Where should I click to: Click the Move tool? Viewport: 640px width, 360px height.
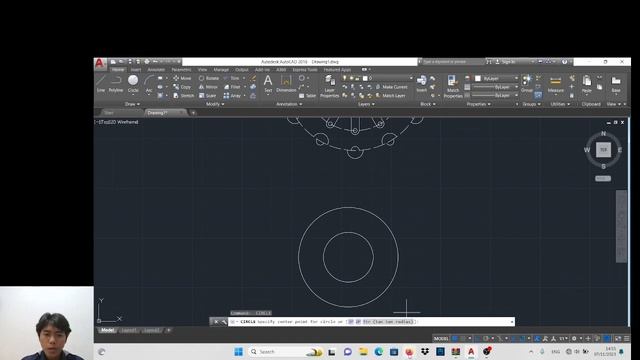(182, 78)
